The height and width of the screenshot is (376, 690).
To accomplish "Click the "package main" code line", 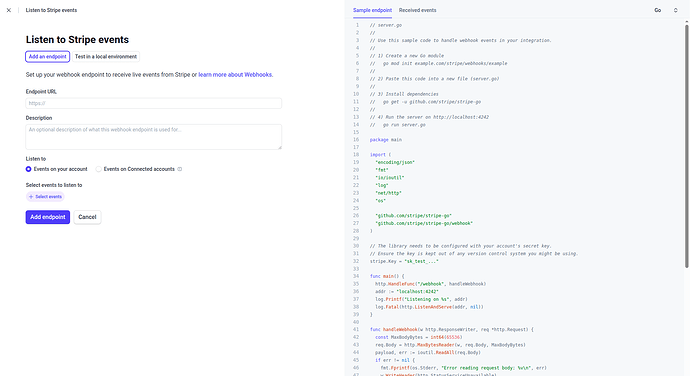I will tap(385, 140).
